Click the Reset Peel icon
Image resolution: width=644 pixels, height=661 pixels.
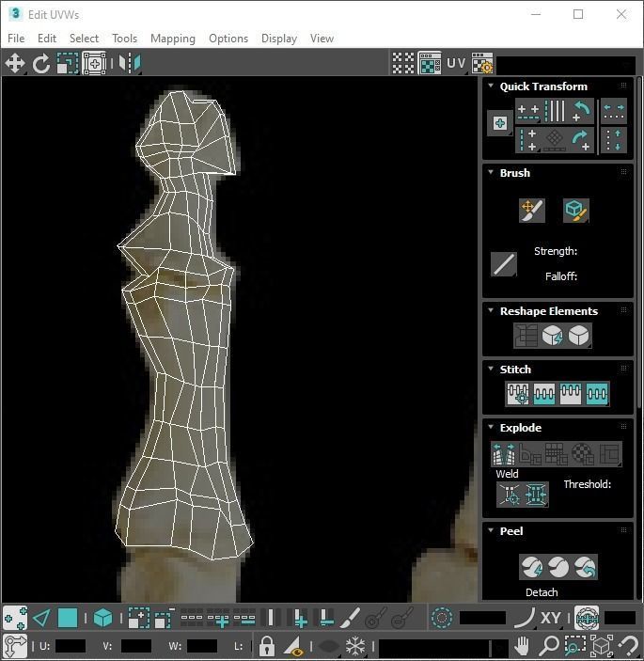[x=585, y=567]
